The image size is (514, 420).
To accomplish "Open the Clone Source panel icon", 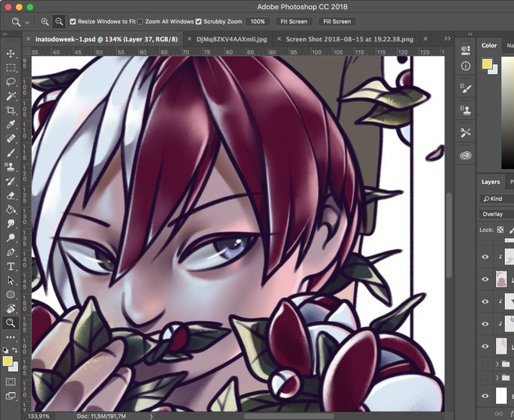I will click(466, 110).
